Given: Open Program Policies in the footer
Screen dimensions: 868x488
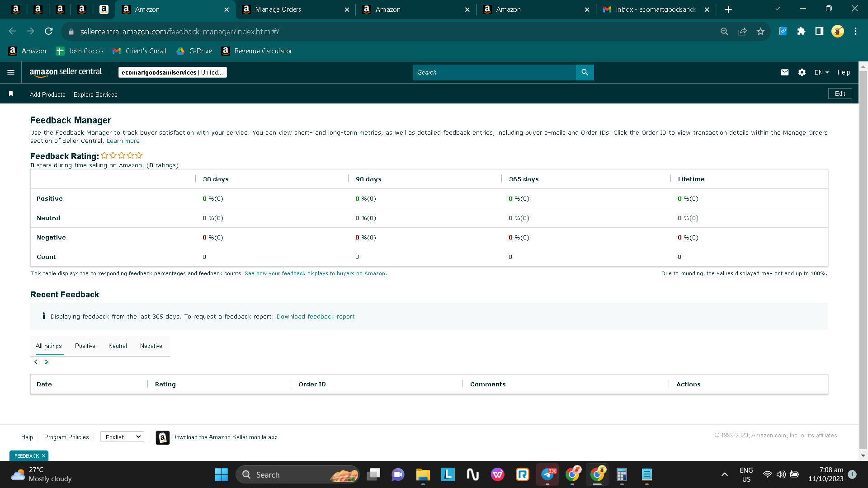Looking at the screenshot, I should 66,437.
